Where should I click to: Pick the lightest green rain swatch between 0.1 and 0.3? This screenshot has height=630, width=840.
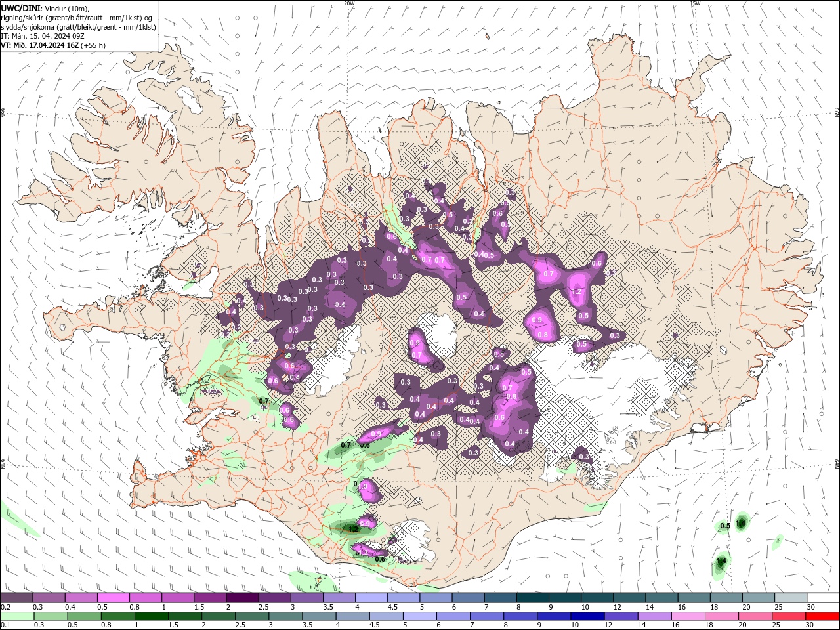pyautogui.click(x=18, y=616)
